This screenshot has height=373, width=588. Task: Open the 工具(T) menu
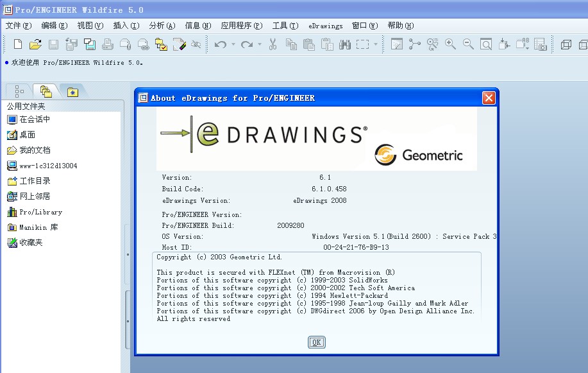(x=285, y=26)
